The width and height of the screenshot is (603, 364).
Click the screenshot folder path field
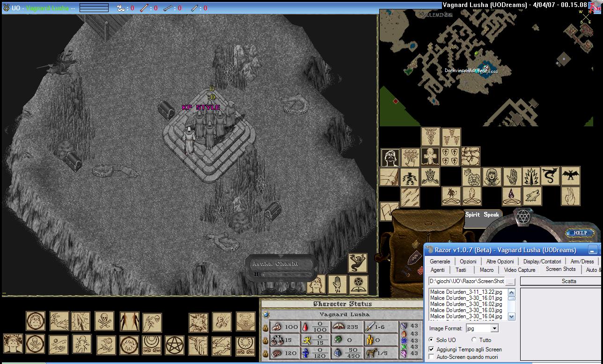(467, 281)
